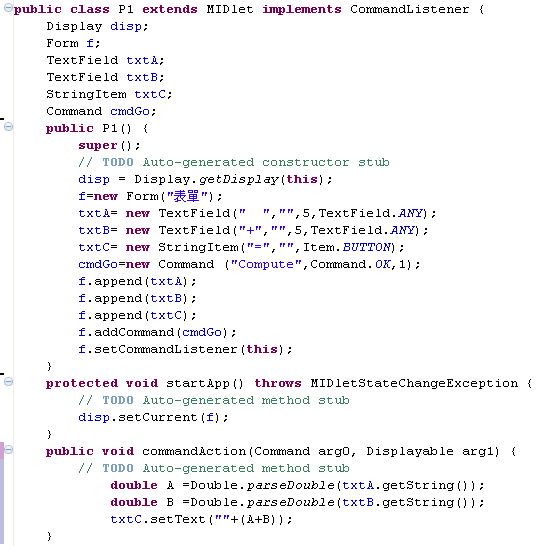Click the purple annotation marker beside commandAction
Image resolution: width=540 pixels, height=546 pixels.
click(2, 451)
